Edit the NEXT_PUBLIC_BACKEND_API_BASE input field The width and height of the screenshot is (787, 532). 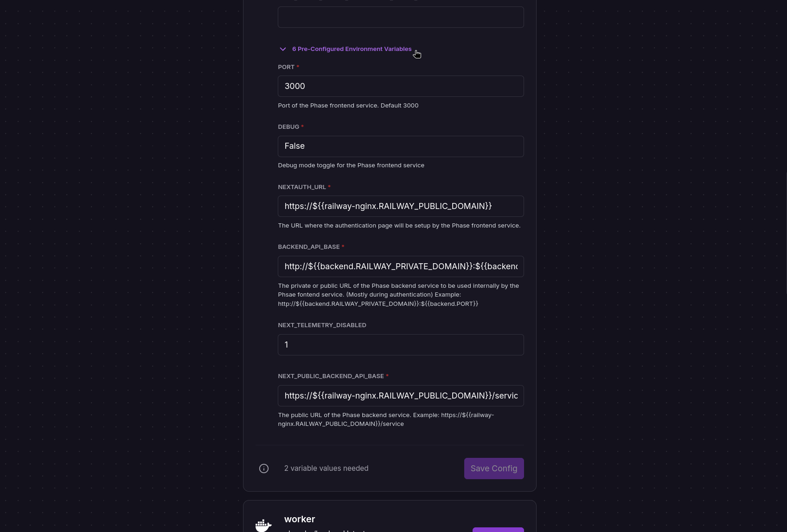click(401, 396)
